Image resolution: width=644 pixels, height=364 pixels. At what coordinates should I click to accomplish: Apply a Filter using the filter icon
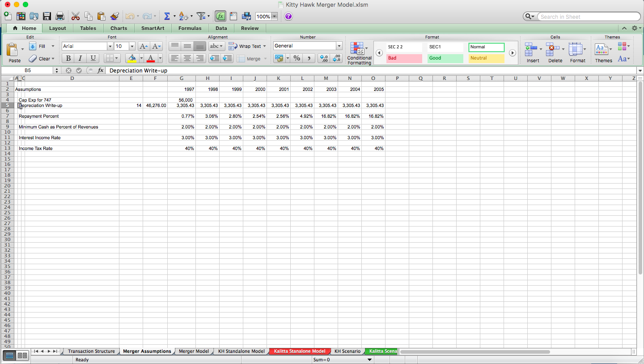pos(201,16)
